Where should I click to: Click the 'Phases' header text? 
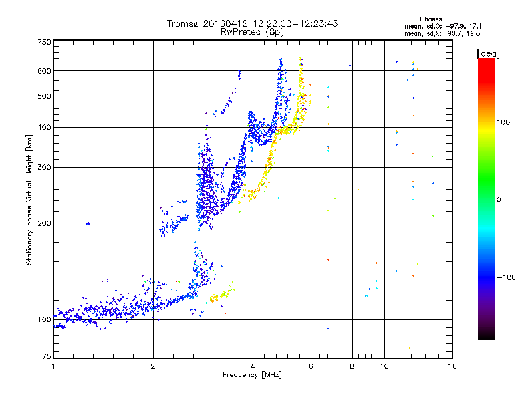pyautogui.click(x=430, y=19)
